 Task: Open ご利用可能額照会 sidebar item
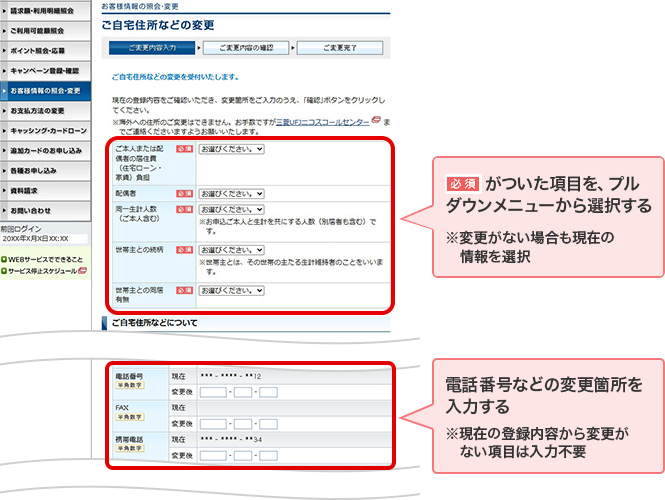(x=45, y=31)
